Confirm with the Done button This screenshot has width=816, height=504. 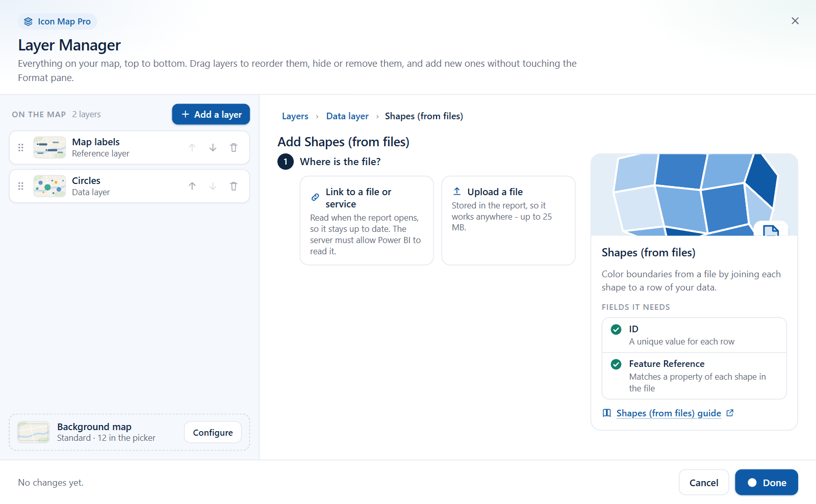(x=766, y=482)
